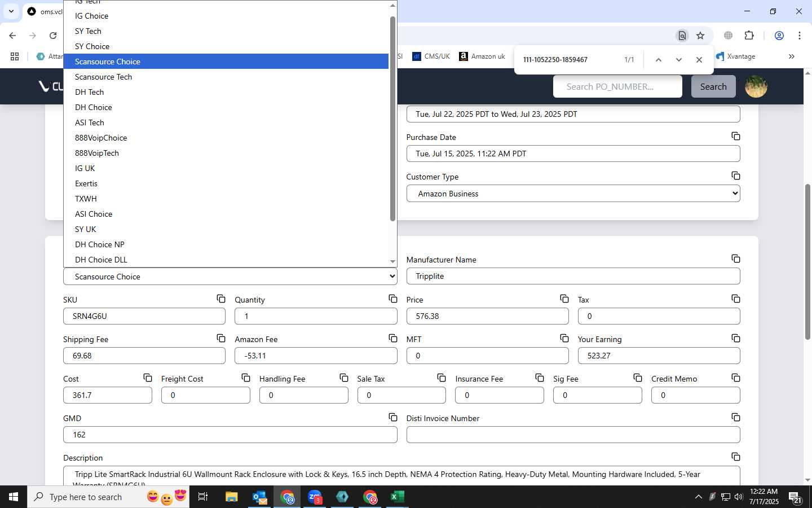Copy the Disti Invoice Number value
The height and width of the screenshot is (508, 812).
click(x=736, y=417)
